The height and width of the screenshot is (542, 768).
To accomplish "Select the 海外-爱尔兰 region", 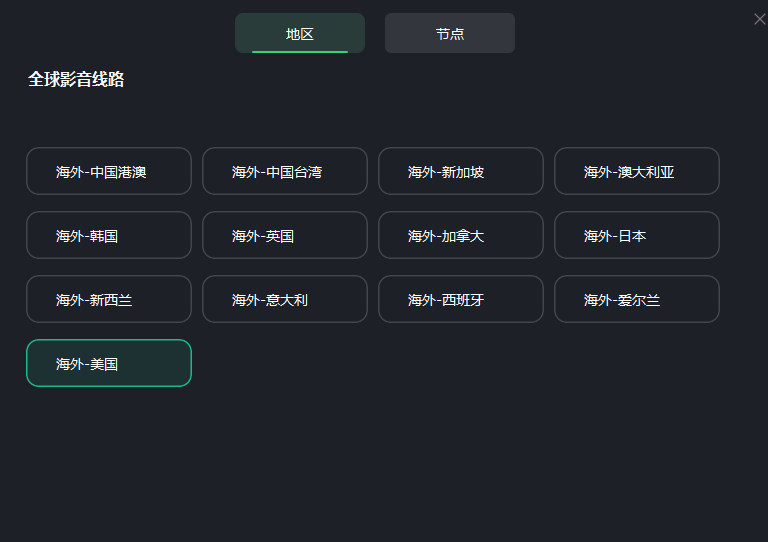I will coord(637,299).
